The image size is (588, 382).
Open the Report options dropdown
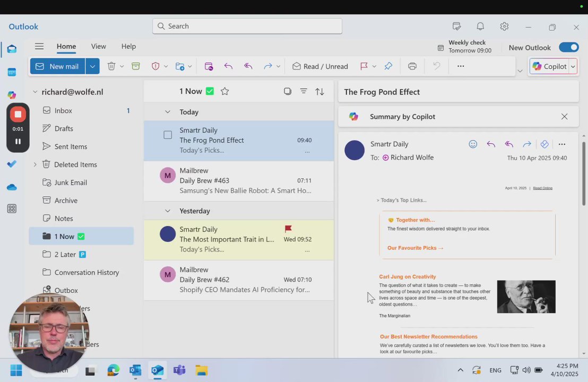tap(166, 67)
